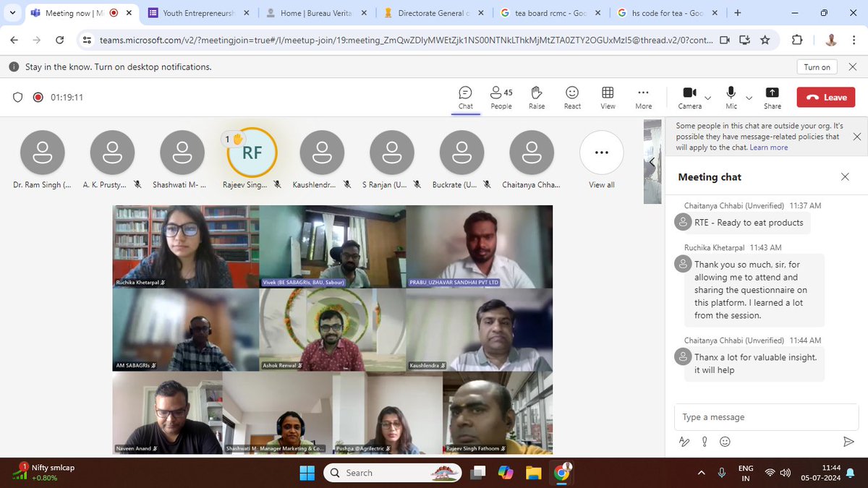Select Dr. Ram Singh participant avatar
The width and height of the screenshot is (868, 488).
click(43, 153)
